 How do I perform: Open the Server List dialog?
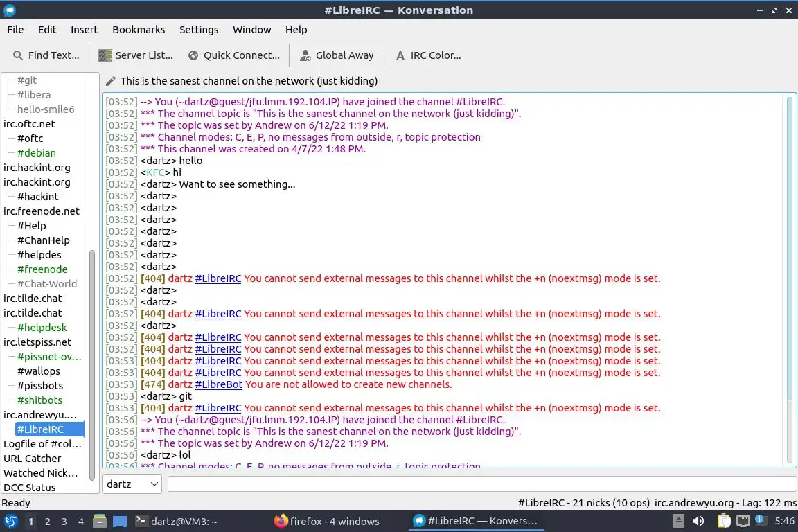[x=135, y=55]
